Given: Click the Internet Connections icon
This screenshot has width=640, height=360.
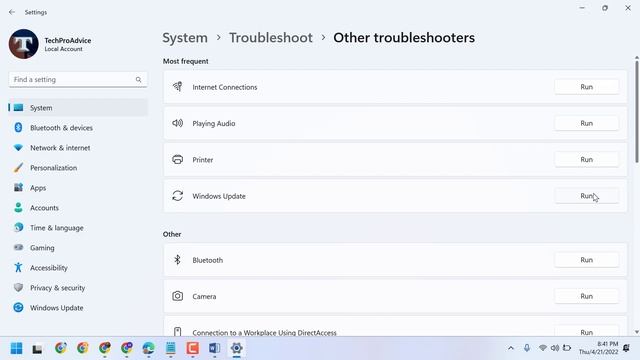Looking at the screenshot, I should (x=178, y=87).
